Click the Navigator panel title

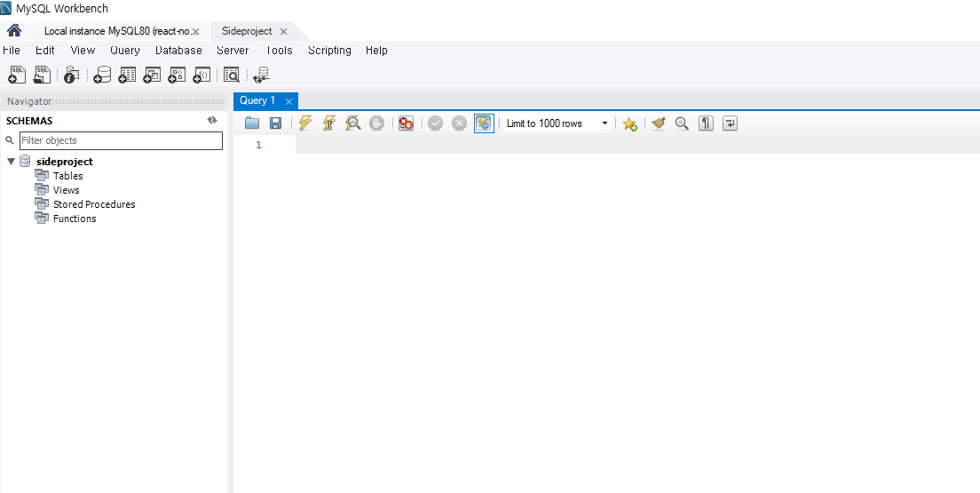[x=28, y=101]
